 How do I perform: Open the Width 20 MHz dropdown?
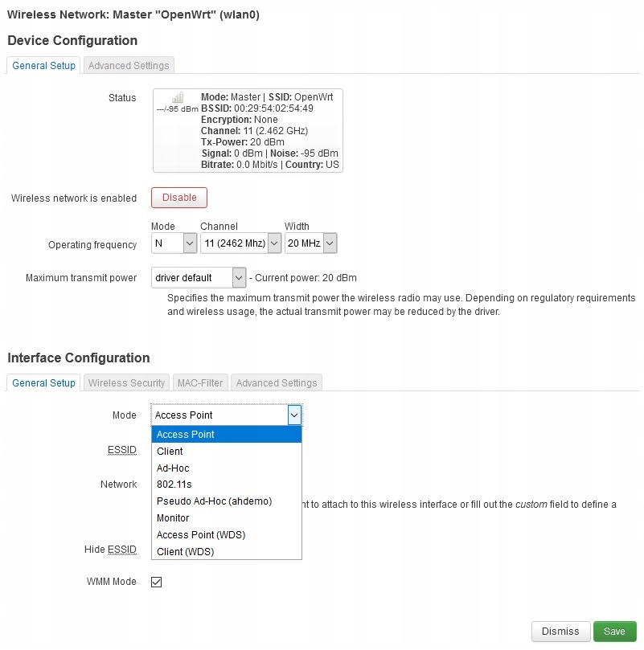tap(310, 243)
